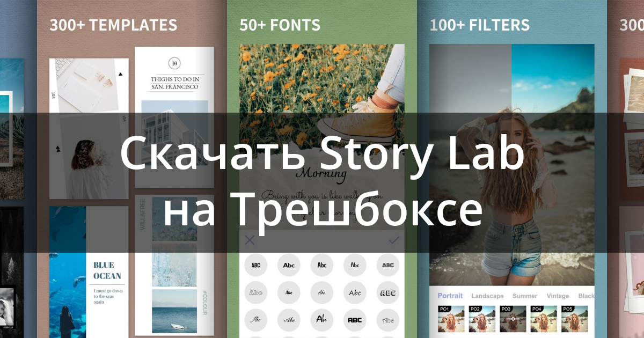Pick the large brush Abc font, middle of third row
Viewport: 644px width, 338px height.
(322, 320)
